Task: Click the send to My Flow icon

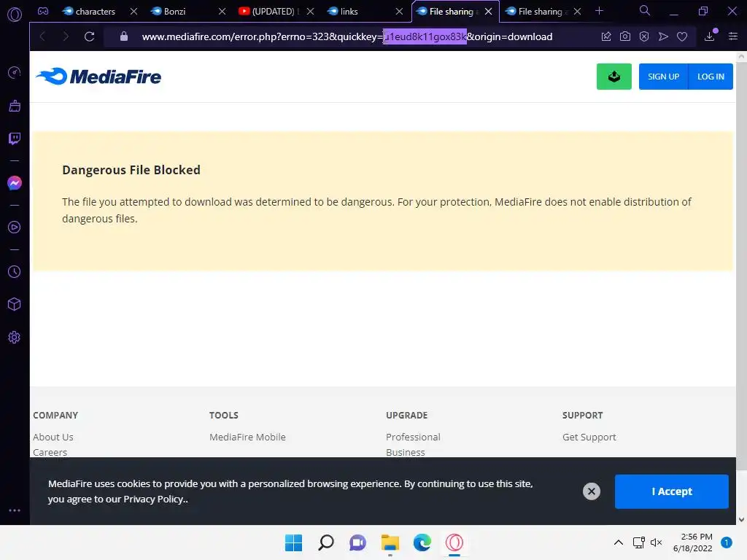Action: click(663, 36)
